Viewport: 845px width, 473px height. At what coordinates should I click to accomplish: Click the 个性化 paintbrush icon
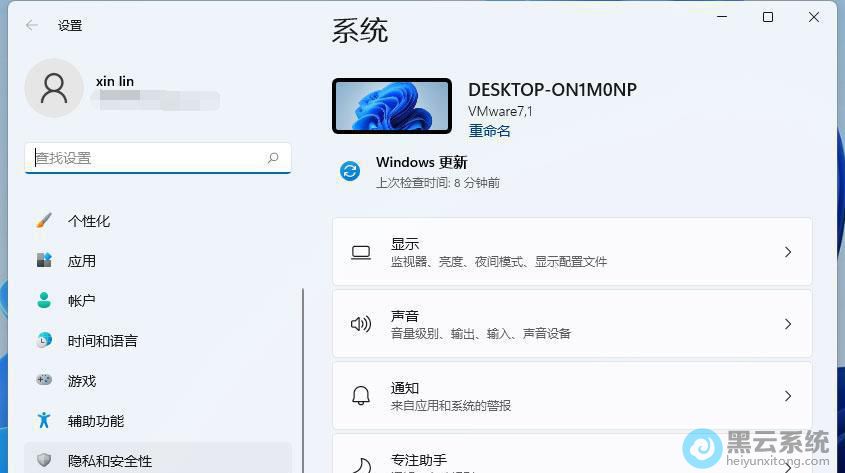point(44,221)
